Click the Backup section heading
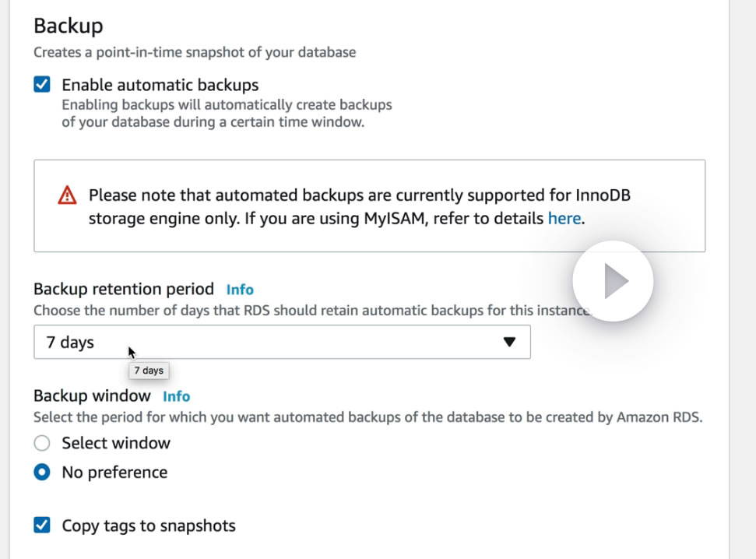 (68, 26)
